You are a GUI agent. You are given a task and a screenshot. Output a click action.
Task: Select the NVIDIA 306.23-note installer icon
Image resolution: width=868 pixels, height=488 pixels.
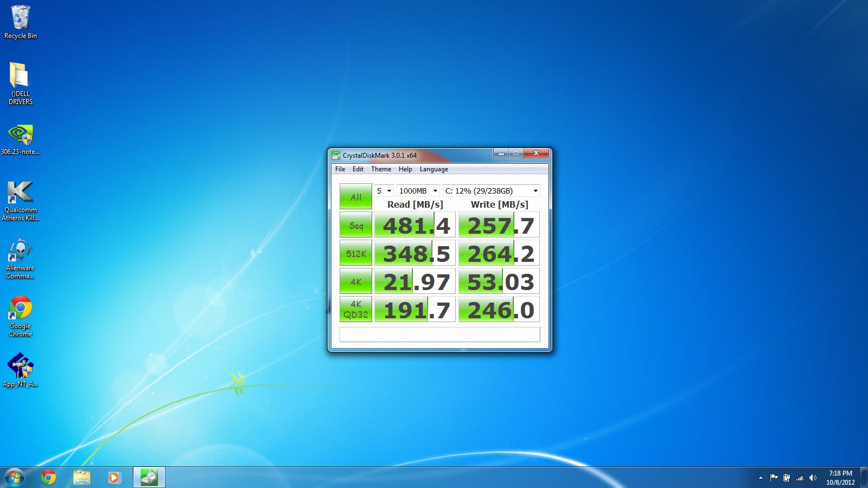pos(21,140)
